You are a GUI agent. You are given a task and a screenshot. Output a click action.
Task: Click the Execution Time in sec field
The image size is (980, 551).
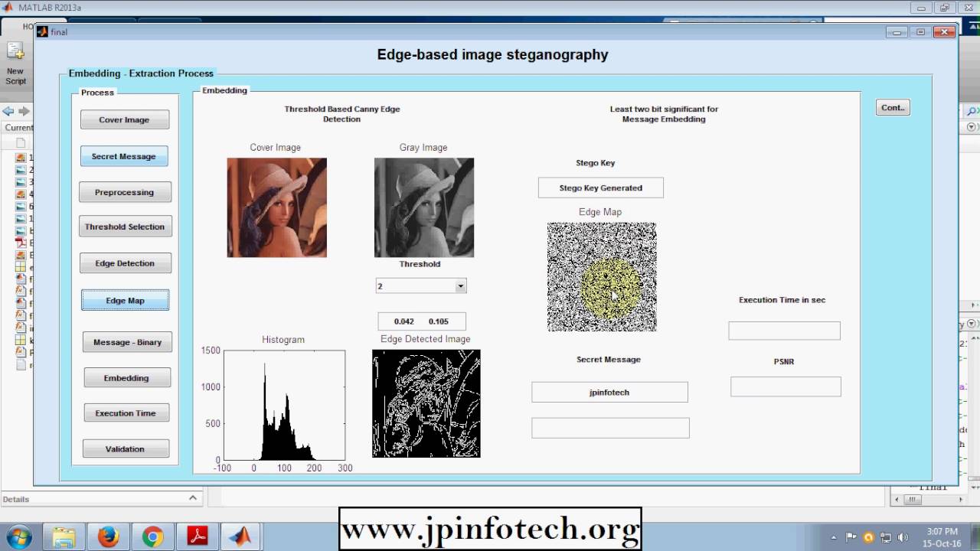784,331
